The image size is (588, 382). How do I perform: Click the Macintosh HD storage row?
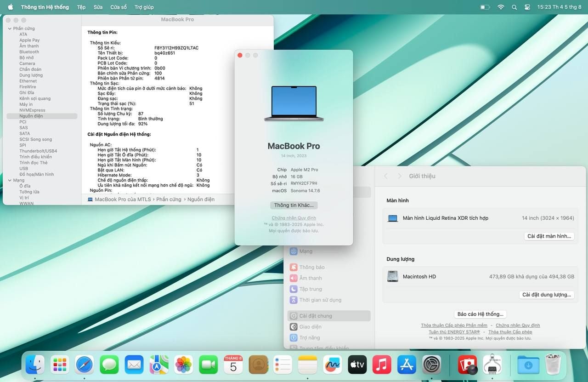point(481,277)
